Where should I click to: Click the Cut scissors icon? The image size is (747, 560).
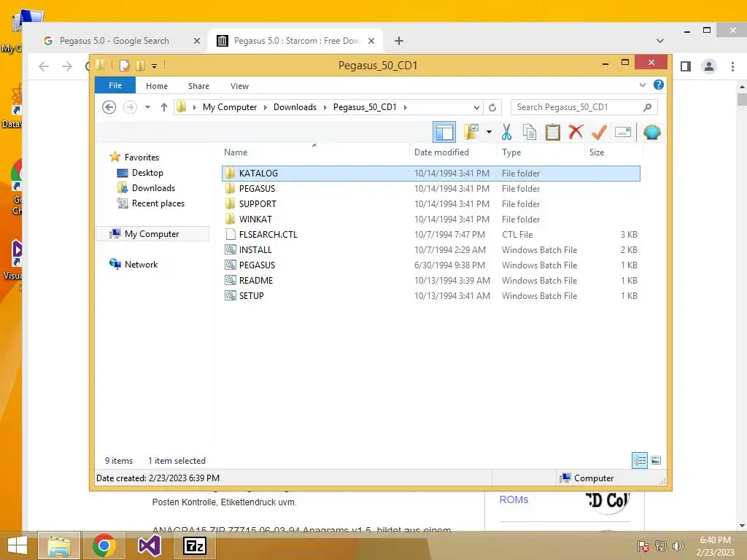click(x=506, y=132)
